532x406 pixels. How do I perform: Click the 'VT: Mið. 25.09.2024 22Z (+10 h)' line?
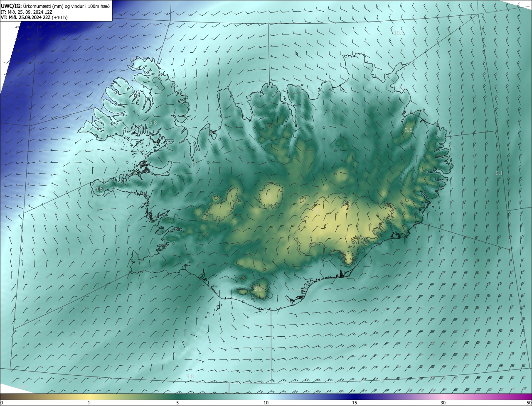pos(34,17)
